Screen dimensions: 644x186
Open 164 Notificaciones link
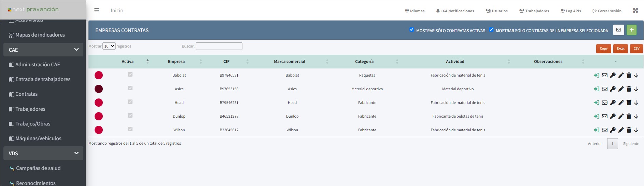point(455,11)
